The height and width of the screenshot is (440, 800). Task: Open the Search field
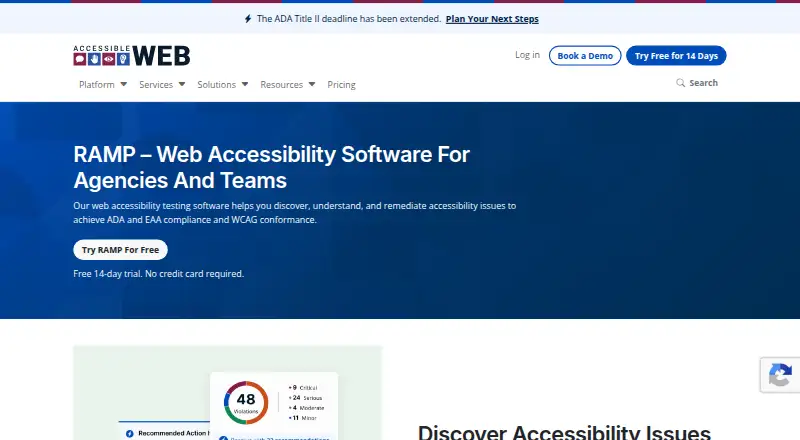[x=697, y=83]
